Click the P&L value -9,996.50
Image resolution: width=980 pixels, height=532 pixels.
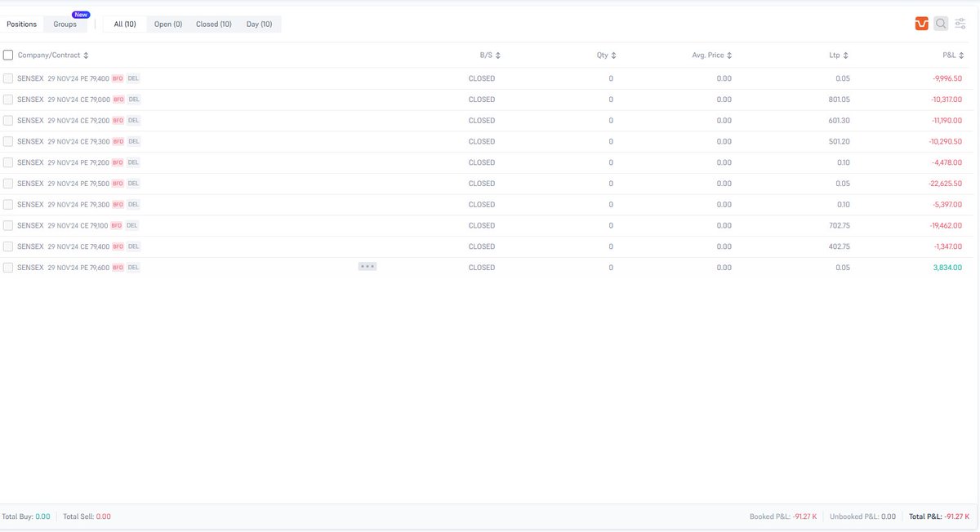tap(947, 78)
